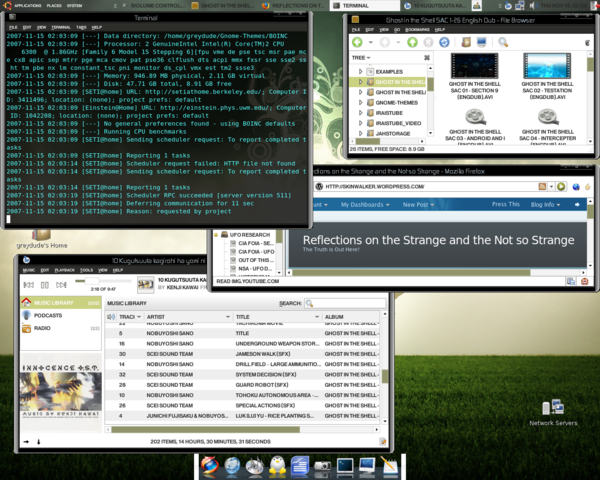Open the Bookmarks menu in File Browser
600x480 pixels.
pos(417,29)
